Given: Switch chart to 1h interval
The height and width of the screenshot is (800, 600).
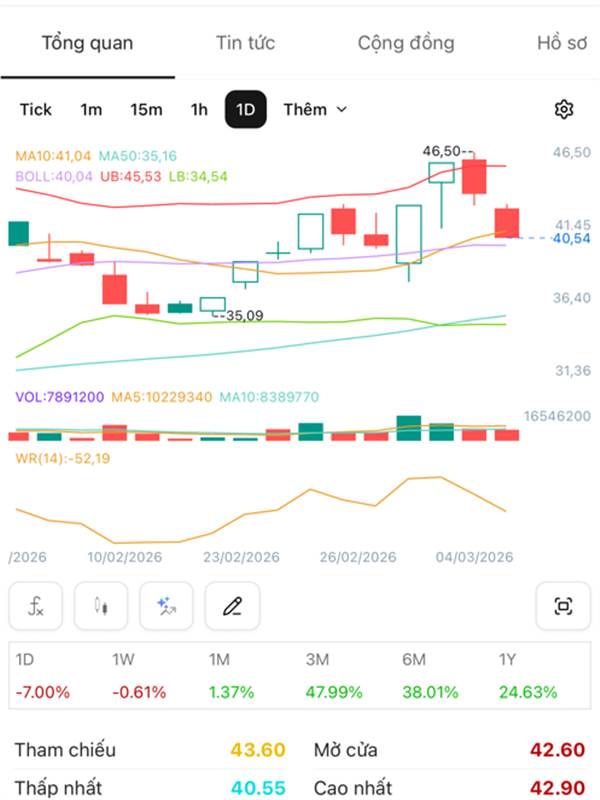Looking at the screenshot, I should pyautogui.click(x=199, y=109).
